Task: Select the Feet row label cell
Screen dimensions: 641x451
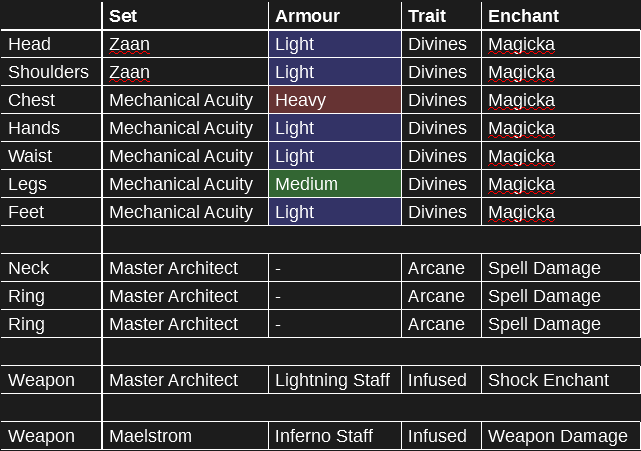Action: [51, 212]
